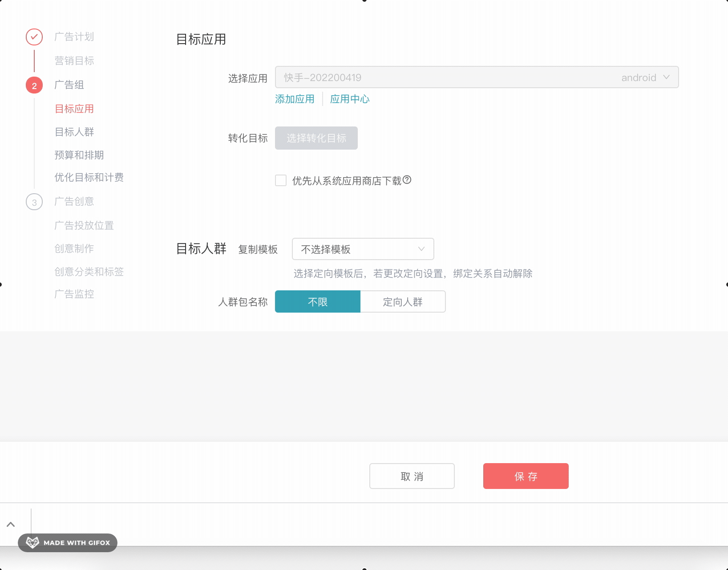The image size is (728, 570).
Task: Open 应用中心
Action: (350, 99)
